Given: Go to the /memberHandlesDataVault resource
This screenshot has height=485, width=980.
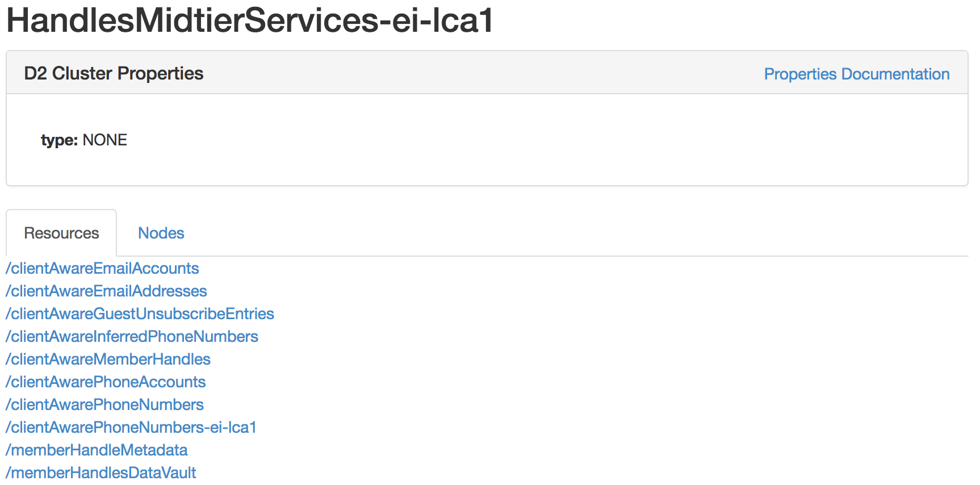Looking at the screenshot, I should 101,473.
